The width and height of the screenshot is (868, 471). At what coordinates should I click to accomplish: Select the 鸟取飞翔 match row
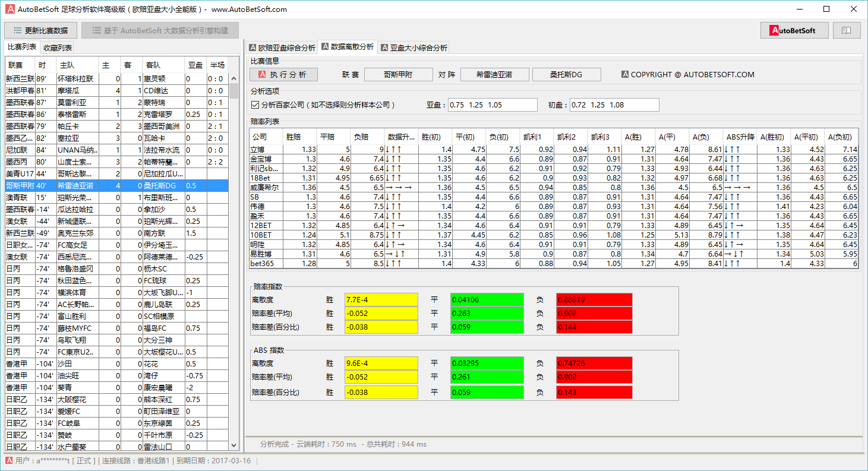pyautogui.click(x=116, y=340)
